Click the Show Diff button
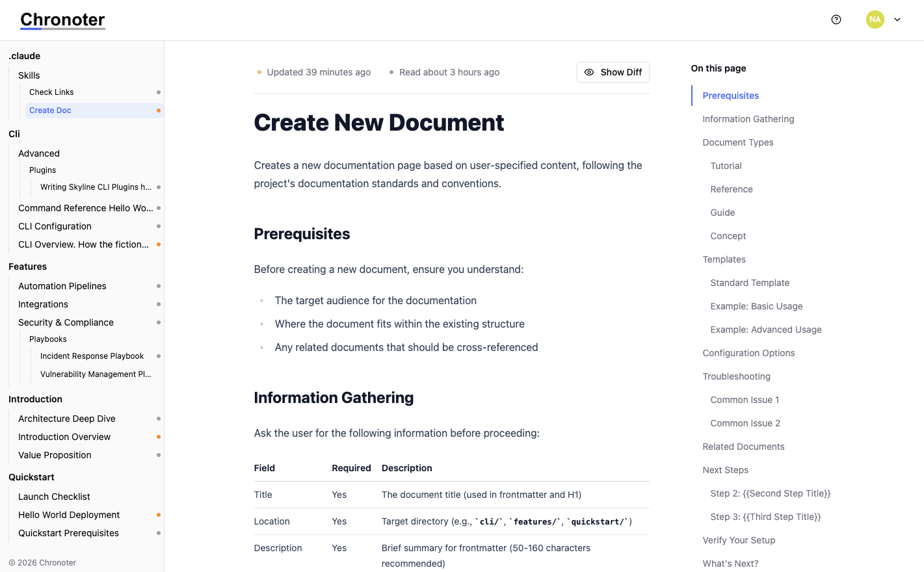The width and height of the screenshot is (924, 572). (613, 72)
